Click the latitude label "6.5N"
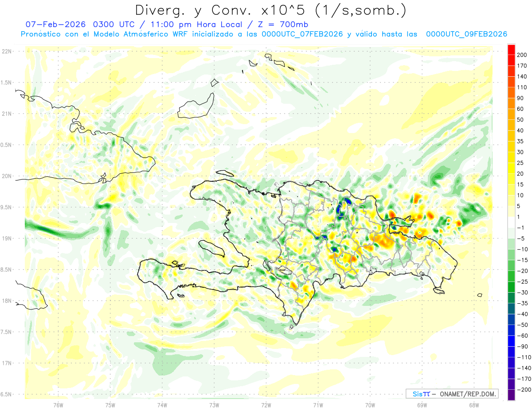This screenshot has height=411, width=532. coord(6,395)
